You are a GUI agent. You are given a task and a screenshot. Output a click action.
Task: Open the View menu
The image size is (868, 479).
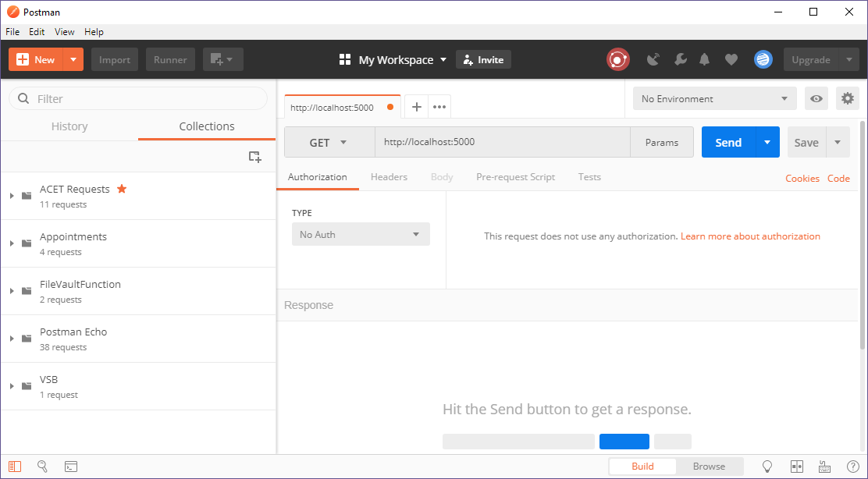coord(64,32)
